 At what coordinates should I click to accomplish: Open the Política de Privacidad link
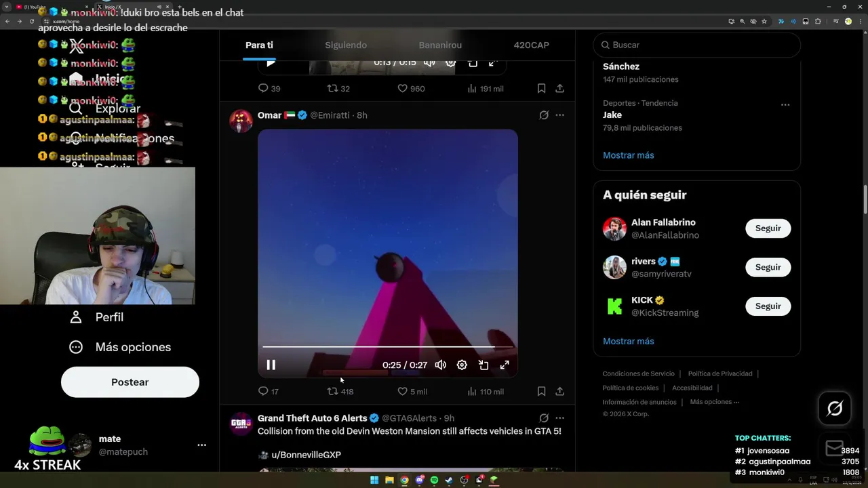pos(720,373)
